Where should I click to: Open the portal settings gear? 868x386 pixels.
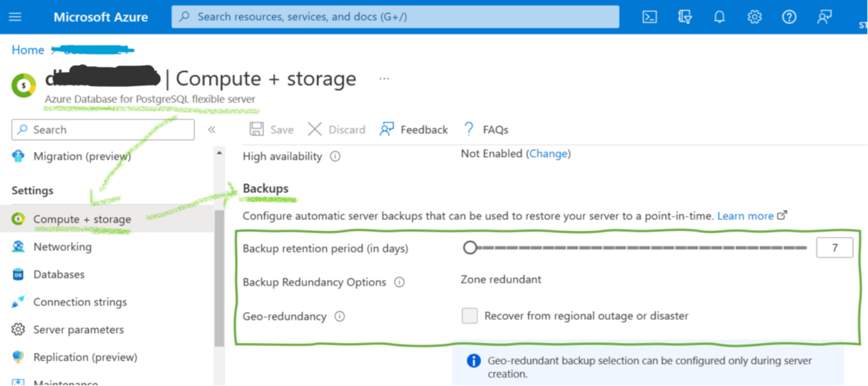coord(754,17)
